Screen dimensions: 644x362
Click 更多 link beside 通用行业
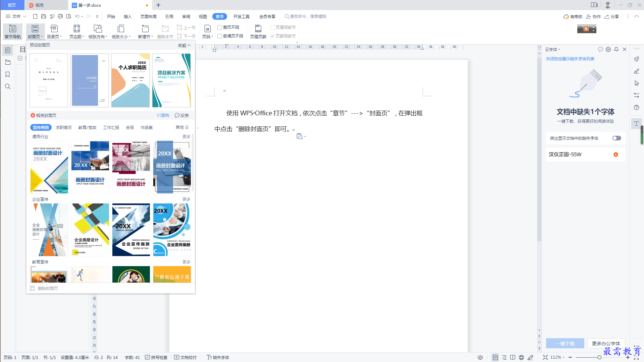click(x=186, y=136)
